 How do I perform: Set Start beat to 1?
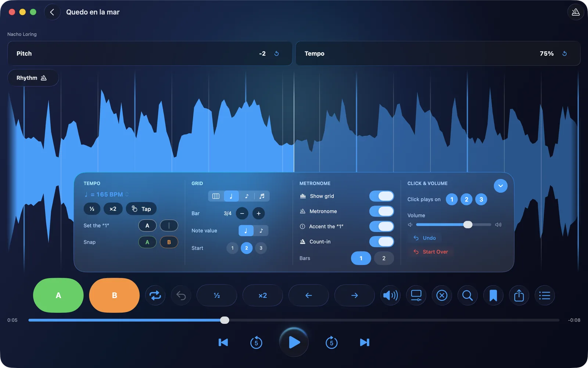(x=232, y=248)
